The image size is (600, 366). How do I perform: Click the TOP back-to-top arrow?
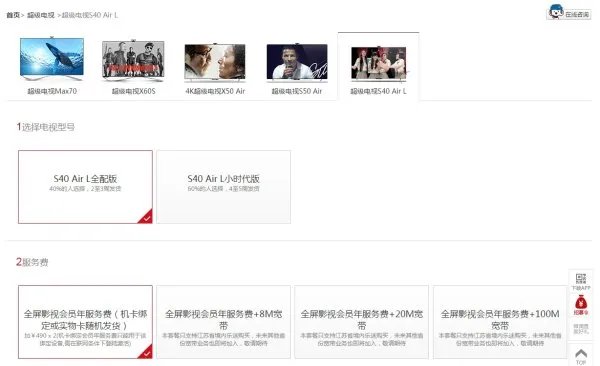coord(581,356)
